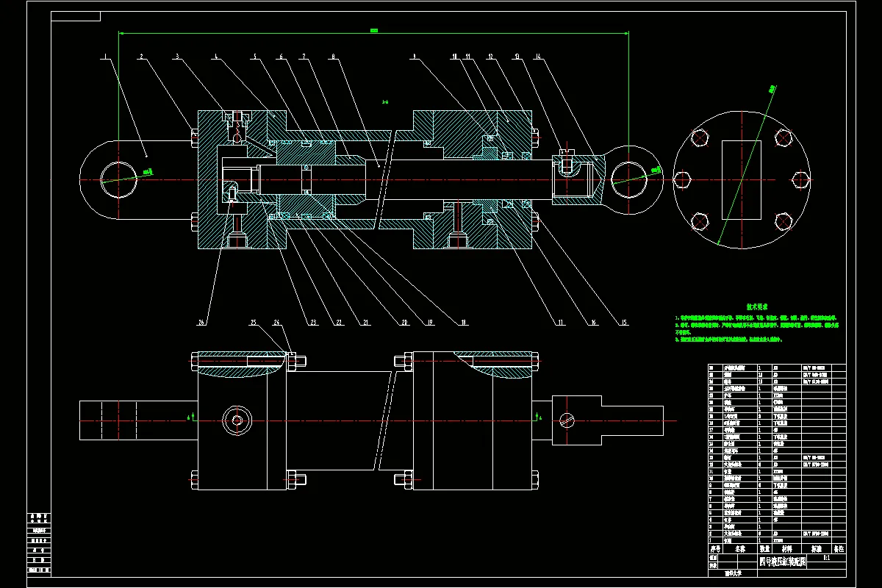
Task: Click leader callout number 26 below section view
Action: (202, 321)
